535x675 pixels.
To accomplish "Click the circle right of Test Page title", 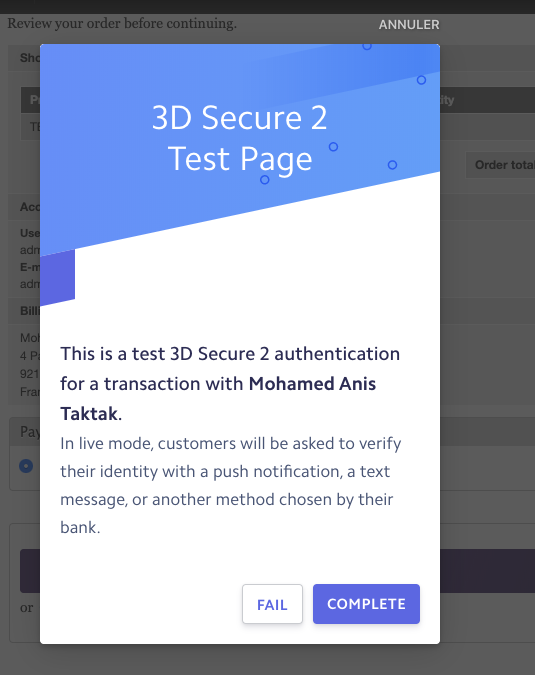I will point(392,165).
